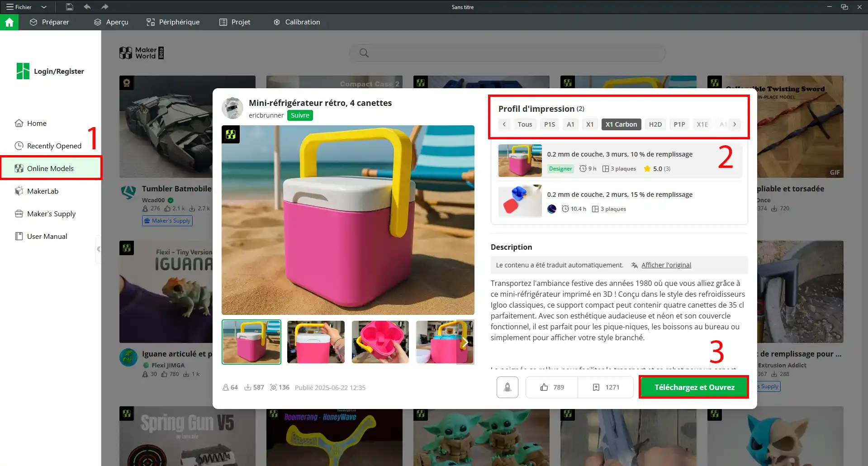This screenshot has width=868, height=466.
Task: Choose the 3 murs, 10 % remplissage profile
Action: (620, 161)
